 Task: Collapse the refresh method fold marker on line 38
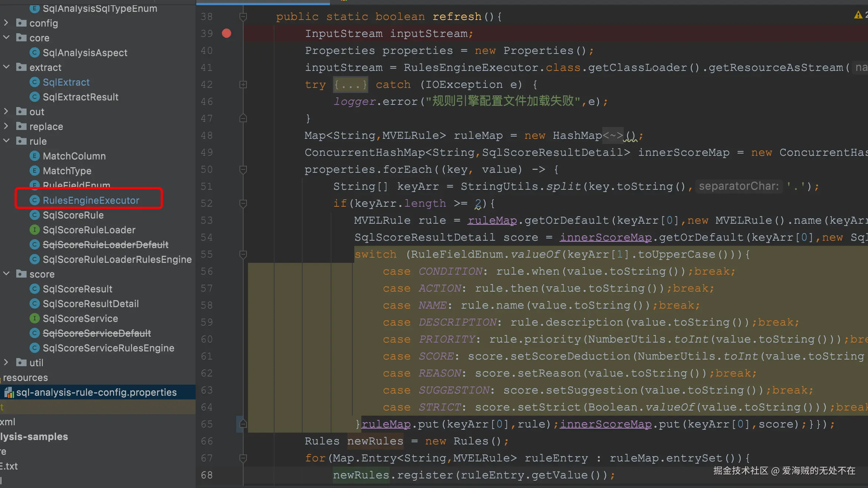[243, 17]
